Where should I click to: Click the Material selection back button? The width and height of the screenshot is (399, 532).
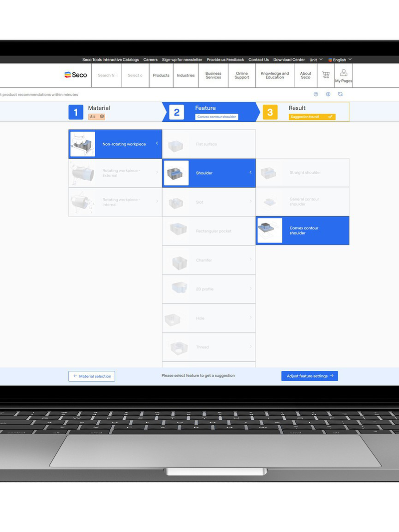[x=92, y=376]
